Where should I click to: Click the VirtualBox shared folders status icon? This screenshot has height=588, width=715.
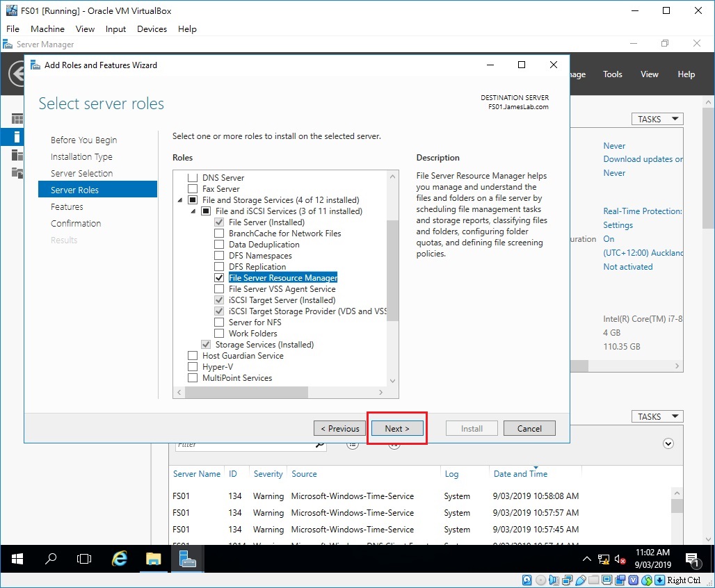[x=594, y=580]
